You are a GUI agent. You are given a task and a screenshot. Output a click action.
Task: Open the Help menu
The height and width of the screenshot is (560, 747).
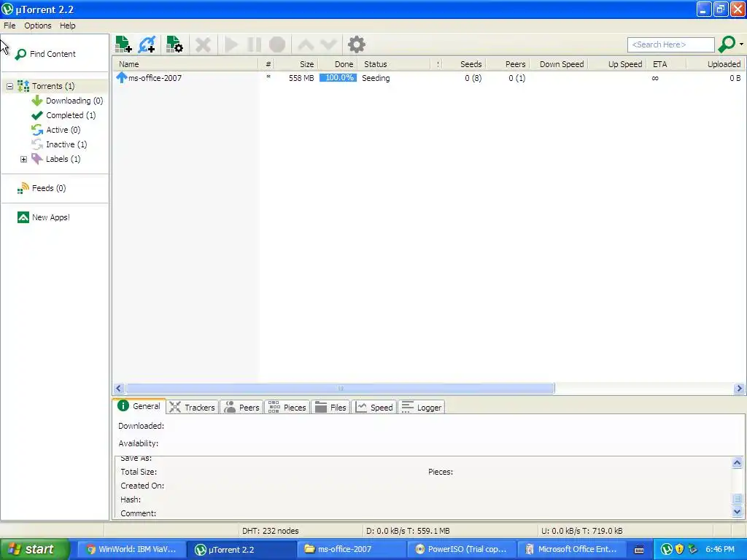(x=67, y=26)
